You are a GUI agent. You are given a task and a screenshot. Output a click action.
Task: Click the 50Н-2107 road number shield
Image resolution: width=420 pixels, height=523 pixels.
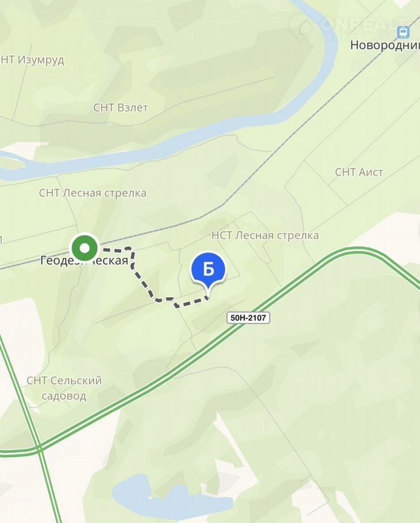click(248, 317)
